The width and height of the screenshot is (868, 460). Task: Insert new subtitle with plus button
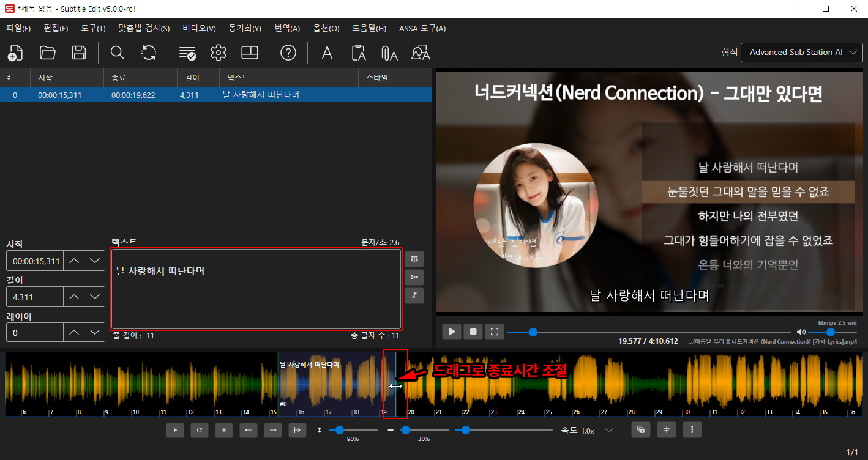(224, 431)
